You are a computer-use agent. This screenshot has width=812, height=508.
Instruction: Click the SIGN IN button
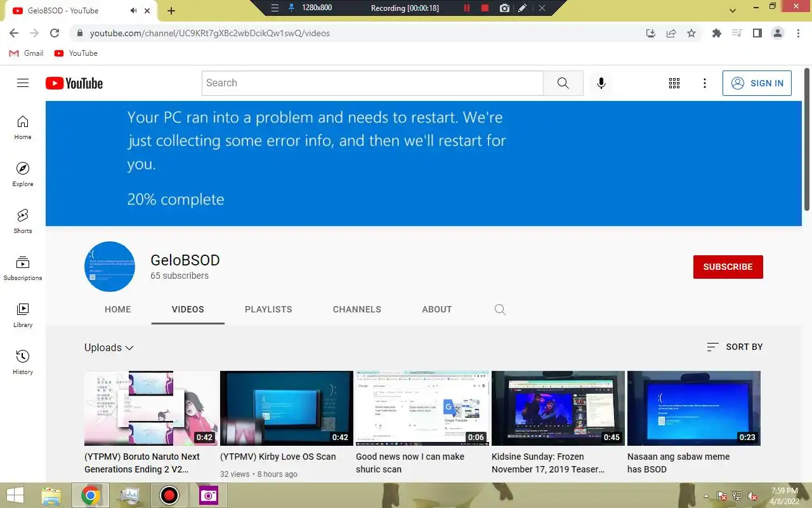757,83
